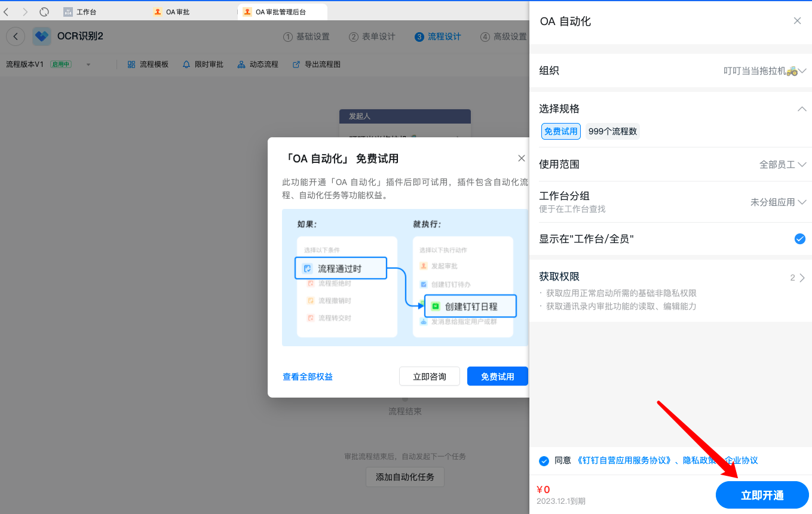The height and width of the screenshot is (514, 812).
Task: Open the 使用范围 全部员工 dropdown
Action: click(802, 164)
